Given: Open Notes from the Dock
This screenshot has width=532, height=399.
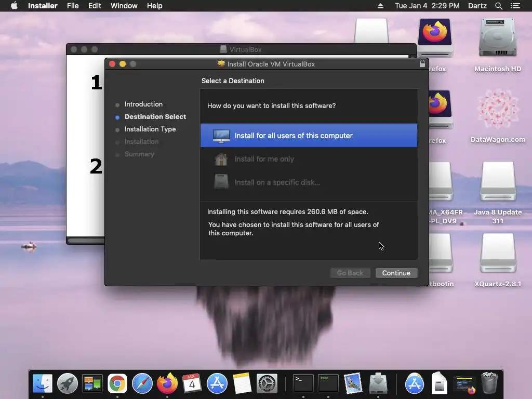Looking at the screenshot, I should click(242, 383).
